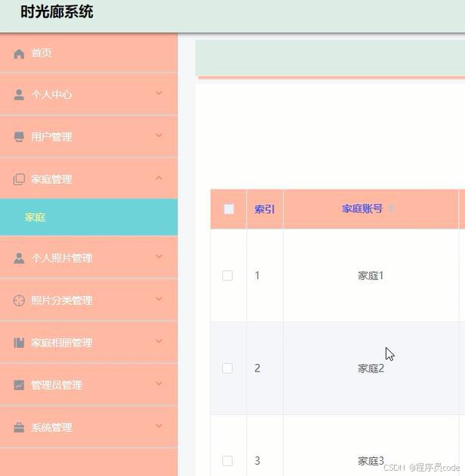Image resolution: width=465 pixels, height=476 pixels.
Task: Open the 系统管理 menu label
Action: [51, 428]
